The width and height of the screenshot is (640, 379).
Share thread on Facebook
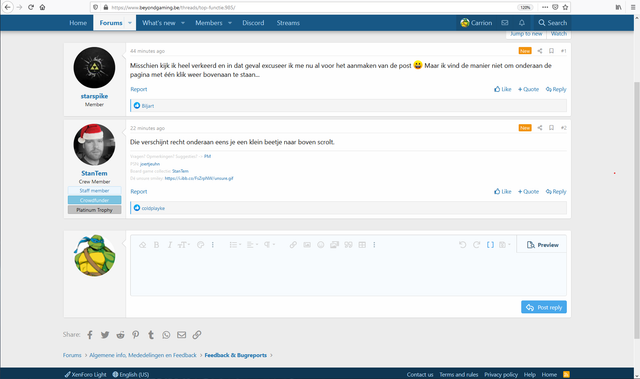coord(90,335)
